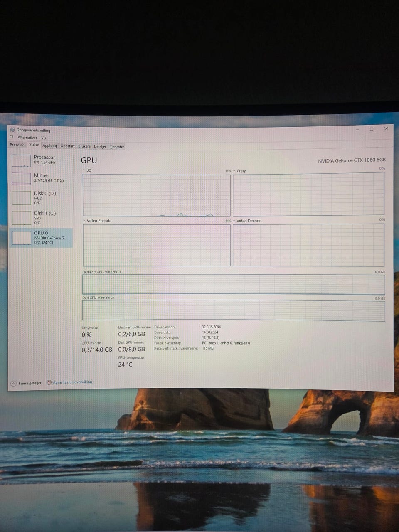
Task: Open the Alternativer menu
Action: [27, 138]
